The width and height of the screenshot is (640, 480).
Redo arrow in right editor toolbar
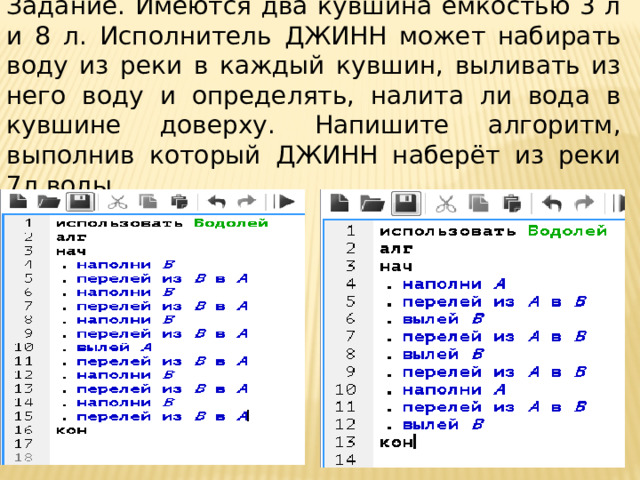click(584, 203)
